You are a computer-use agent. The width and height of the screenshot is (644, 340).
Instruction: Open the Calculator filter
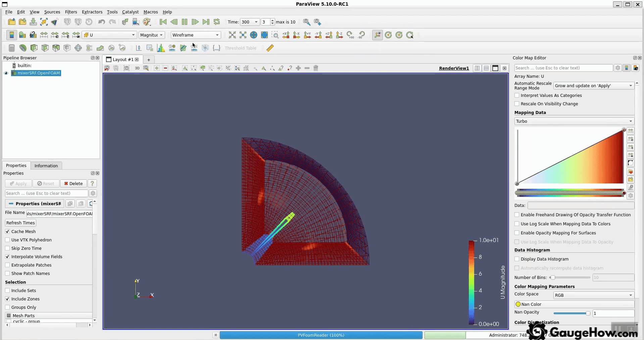11,48
